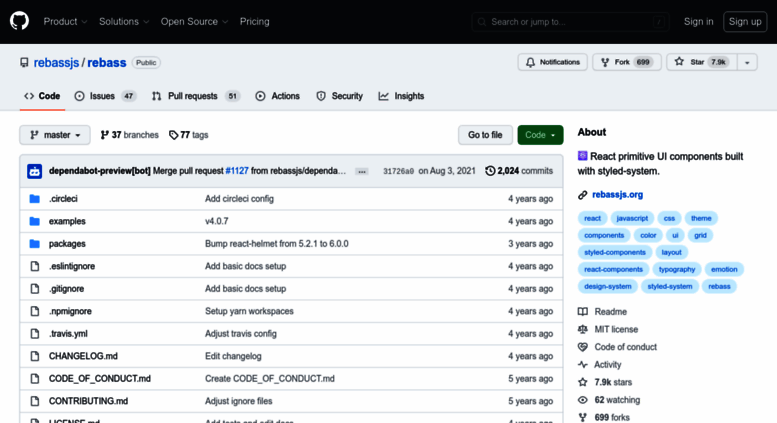Click the Sign in link

[699, 21]
